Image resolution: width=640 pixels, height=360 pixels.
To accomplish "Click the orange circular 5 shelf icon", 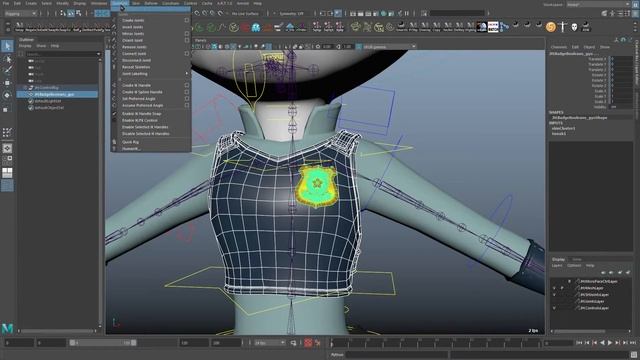I will tap(551, 27).
